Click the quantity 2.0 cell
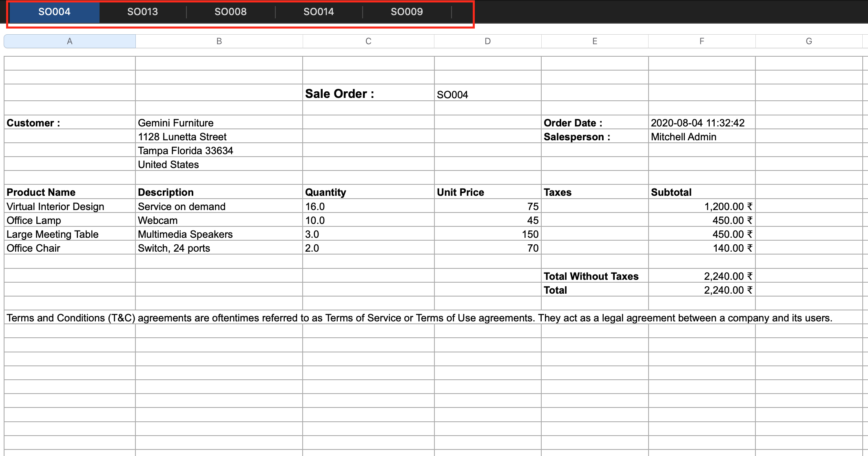The image size is (868, 456). tap(368, 248)
